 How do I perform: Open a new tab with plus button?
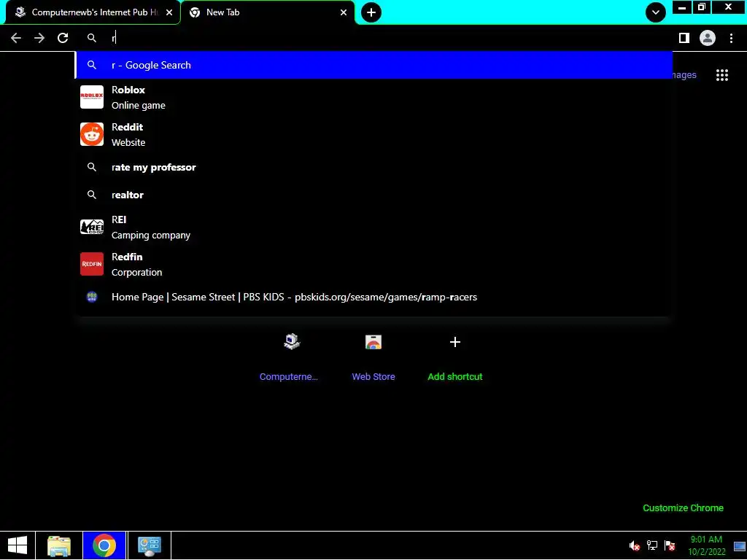tap(371, 12)
